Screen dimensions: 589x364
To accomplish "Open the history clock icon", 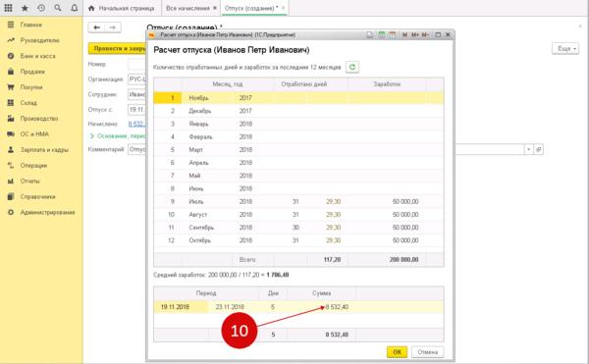I will click(x=41, y=8).
